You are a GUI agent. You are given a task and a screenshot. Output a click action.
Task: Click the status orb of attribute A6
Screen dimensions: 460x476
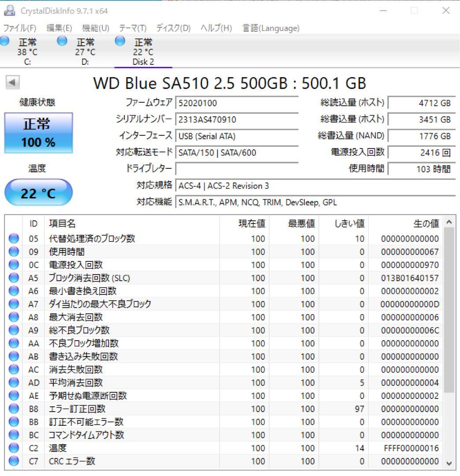click(14, 291)
